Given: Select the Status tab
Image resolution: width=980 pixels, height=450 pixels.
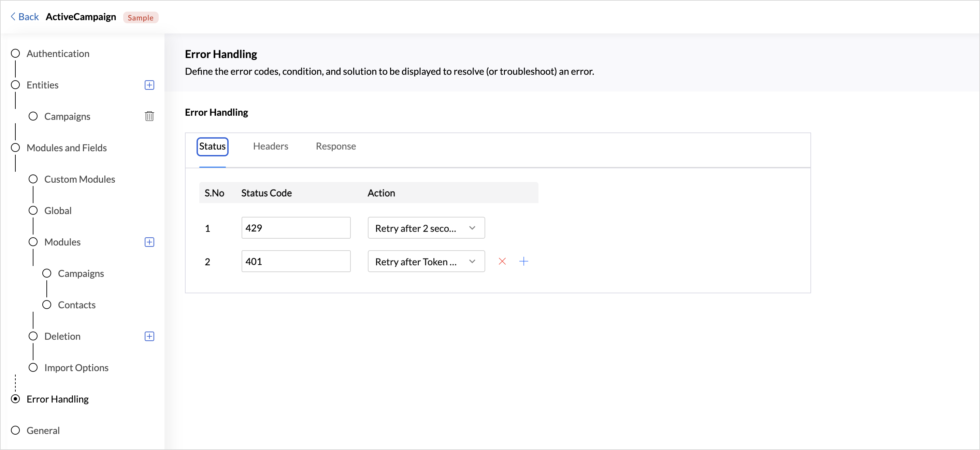Looking at the screenshot, I should (212, 146).
